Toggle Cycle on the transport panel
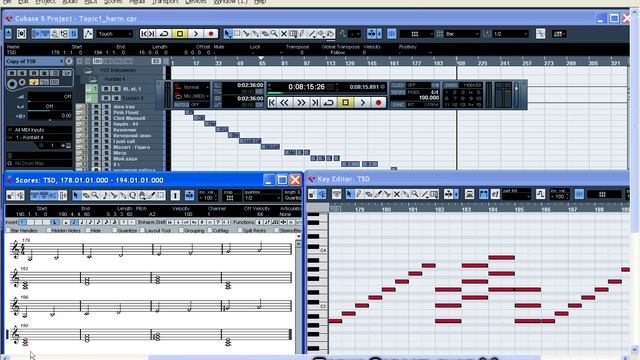The height and width of the screenshot is (360, 640). (x=329, y=102)
